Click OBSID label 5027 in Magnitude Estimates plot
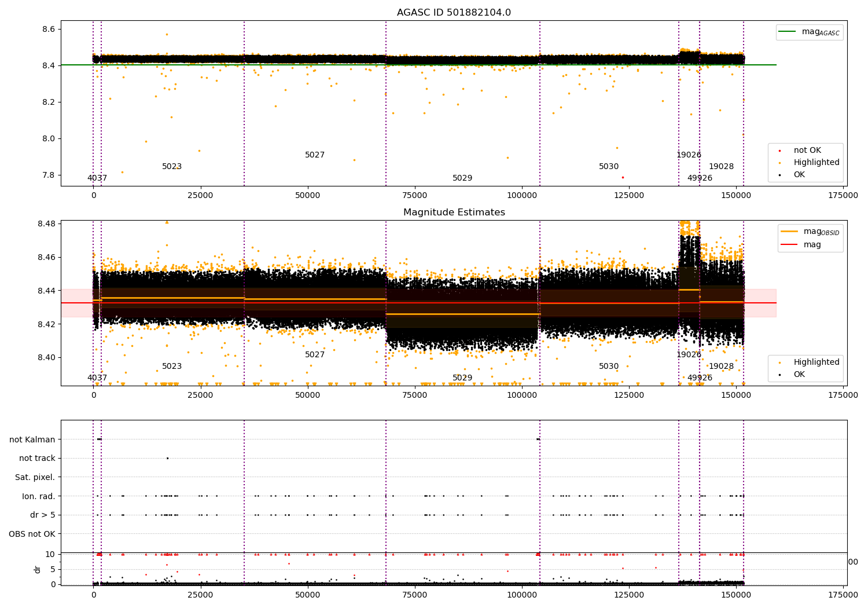868x608 pixels. tap(315, 355)
